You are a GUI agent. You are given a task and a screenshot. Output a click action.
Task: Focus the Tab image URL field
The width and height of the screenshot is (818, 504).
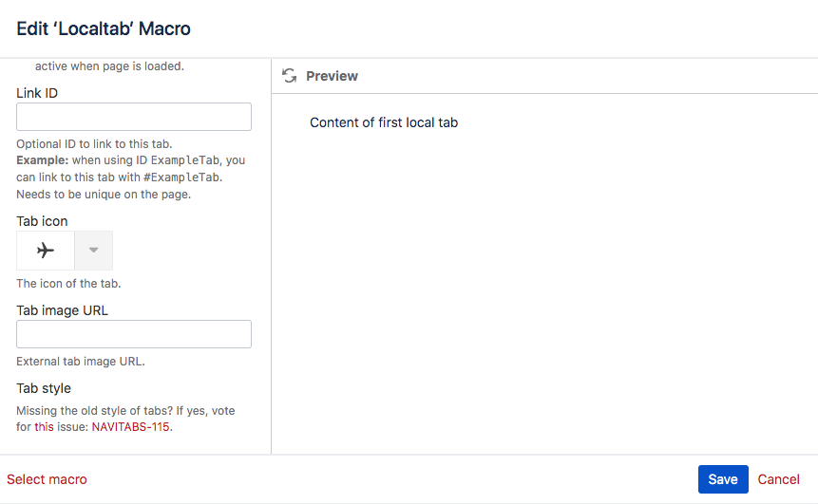[x=134, y=334]
